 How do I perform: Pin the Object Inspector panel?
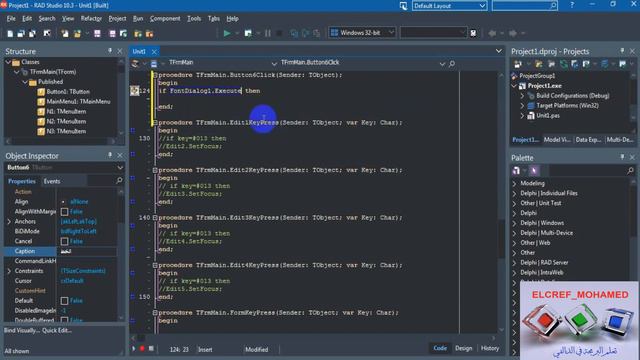coord(110,156)
